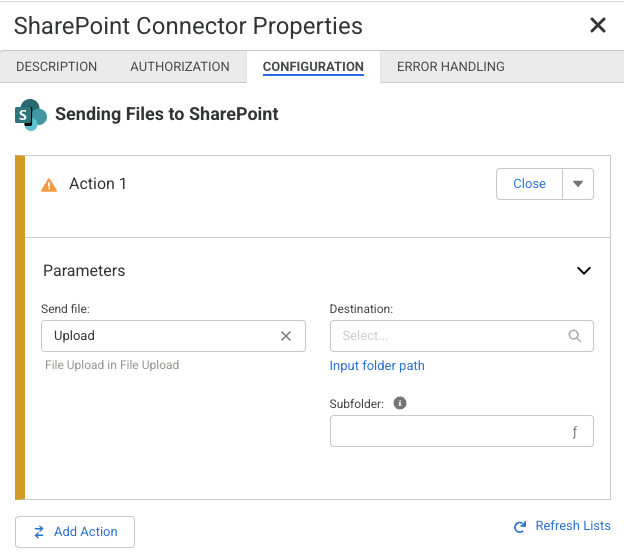The height and width of the screenshot is (555, 624).
Task: Click the SharePoint logo icon
Action: click(31, 115)
